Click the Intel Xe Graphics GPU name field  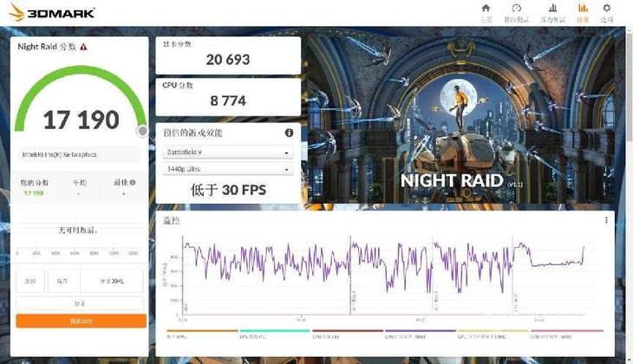click(79, 154)
